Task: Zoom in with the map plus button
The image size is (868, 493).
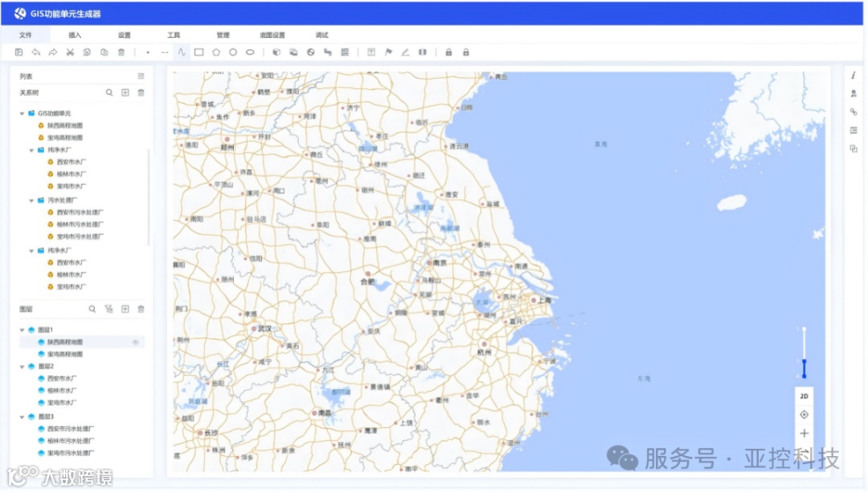Action: [804, 433]
